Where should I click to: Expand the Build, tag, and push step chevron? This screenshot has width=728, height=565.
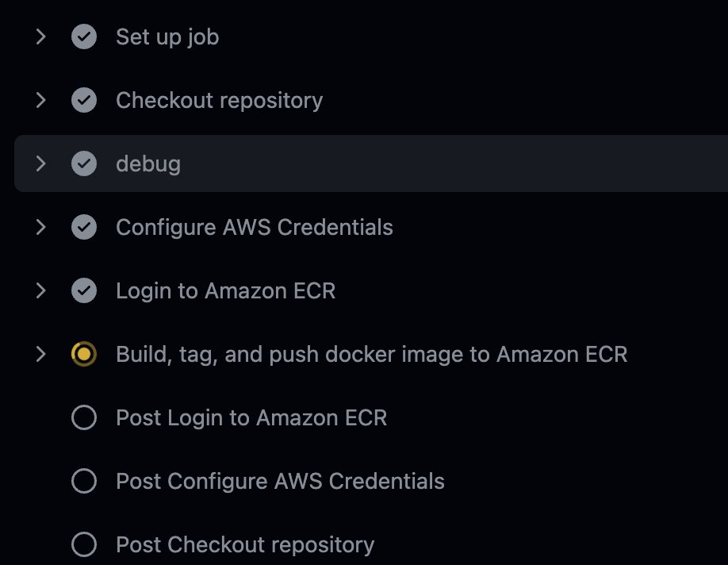click(41, 354)
